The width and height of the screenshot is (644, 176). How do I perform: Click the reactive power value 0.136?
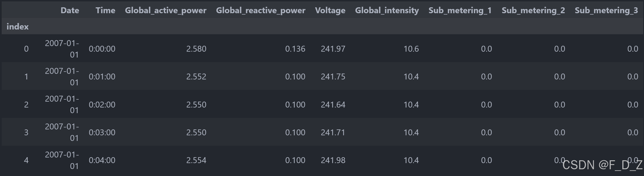tap(295, 49)
